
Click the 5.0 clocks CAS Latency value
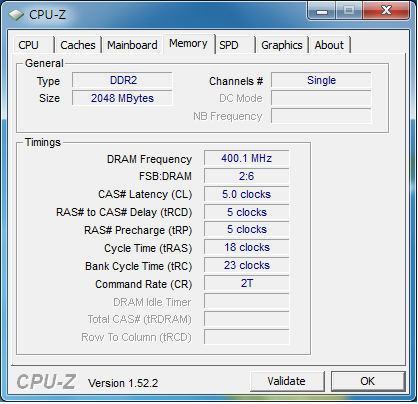247,194
